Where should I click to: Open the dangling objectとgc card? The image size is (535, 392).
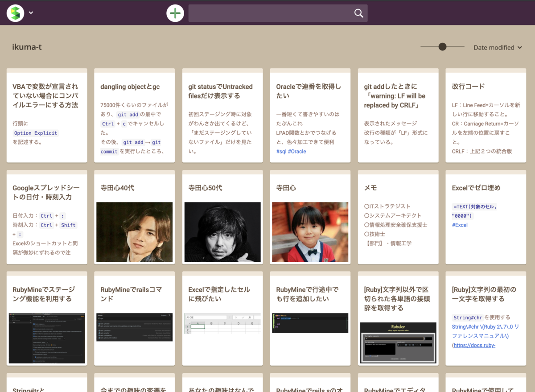(135, 116)
